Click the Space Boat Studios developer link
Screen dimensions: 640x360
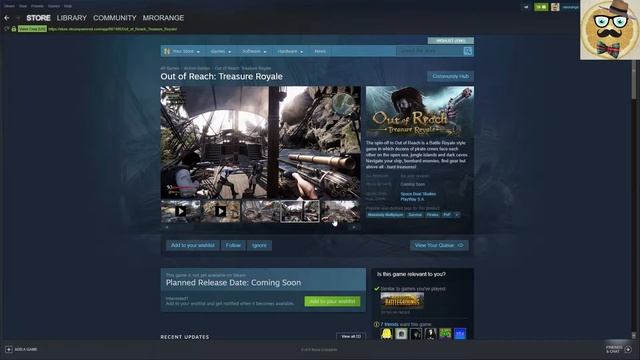tap(418, 194)
